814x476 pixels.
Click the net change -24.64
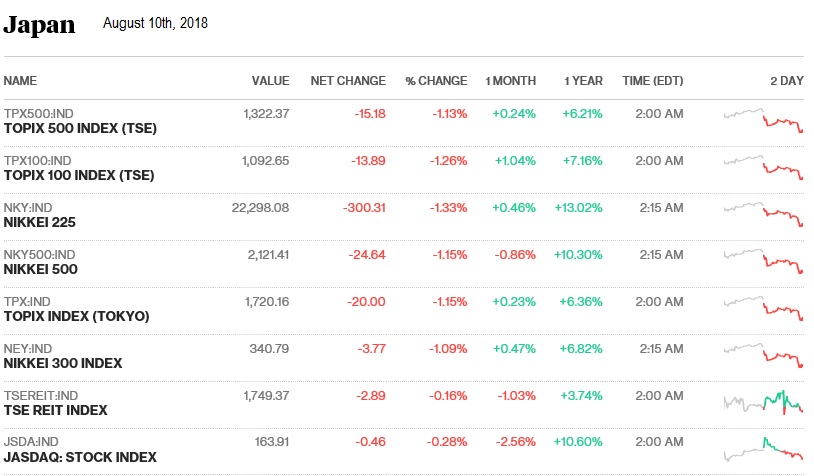367,255
